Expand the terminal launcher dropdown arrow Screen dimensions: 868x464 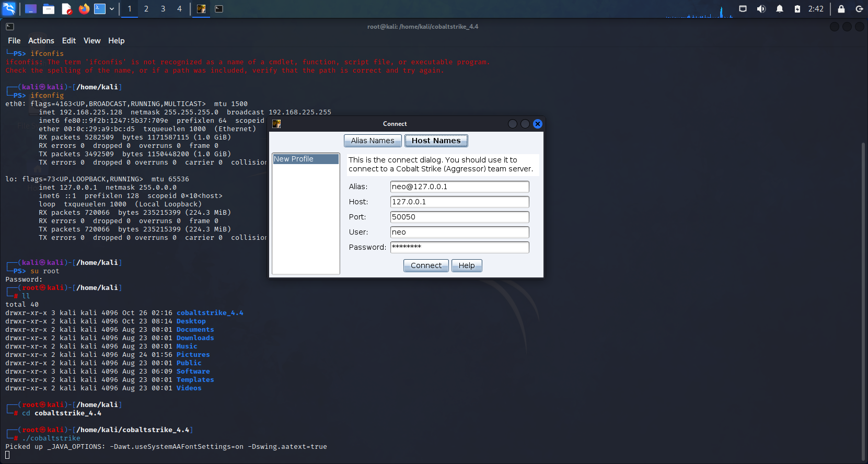(112, 9)
